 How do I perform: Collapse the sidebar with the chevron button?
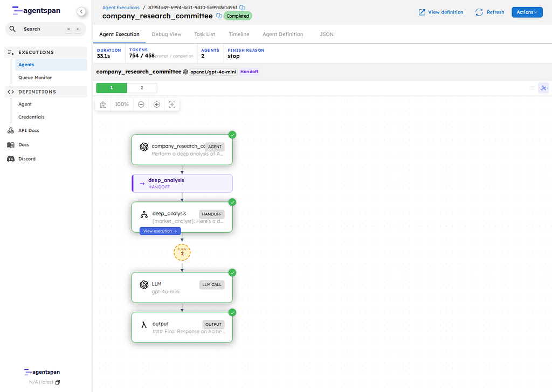click(x=81, y=11)
